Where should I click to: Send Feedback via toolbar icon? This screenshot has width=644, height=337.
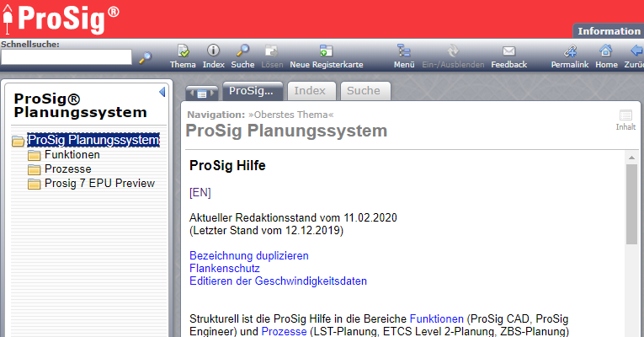pos(508,56)
